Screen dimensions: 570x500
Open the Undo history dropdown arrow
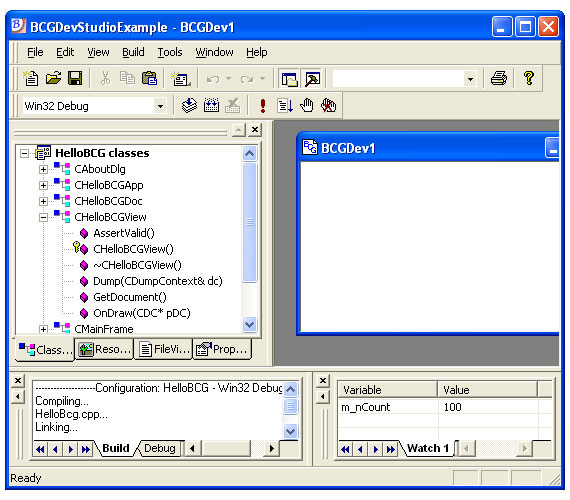228,78
